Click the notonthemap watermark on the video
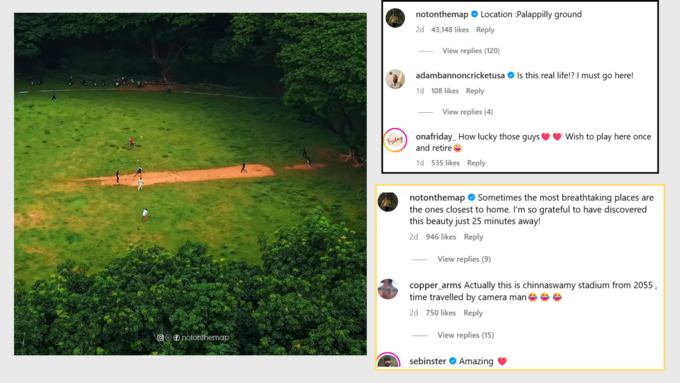Viewport: 680px width, 383px height. point(193,337)
